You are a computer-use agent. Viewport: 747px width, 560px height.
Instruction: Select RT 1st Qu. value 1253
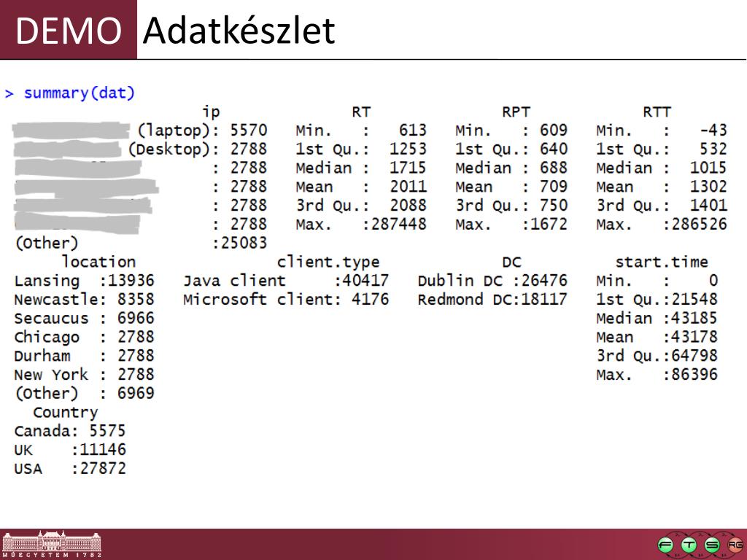(408, 149)
